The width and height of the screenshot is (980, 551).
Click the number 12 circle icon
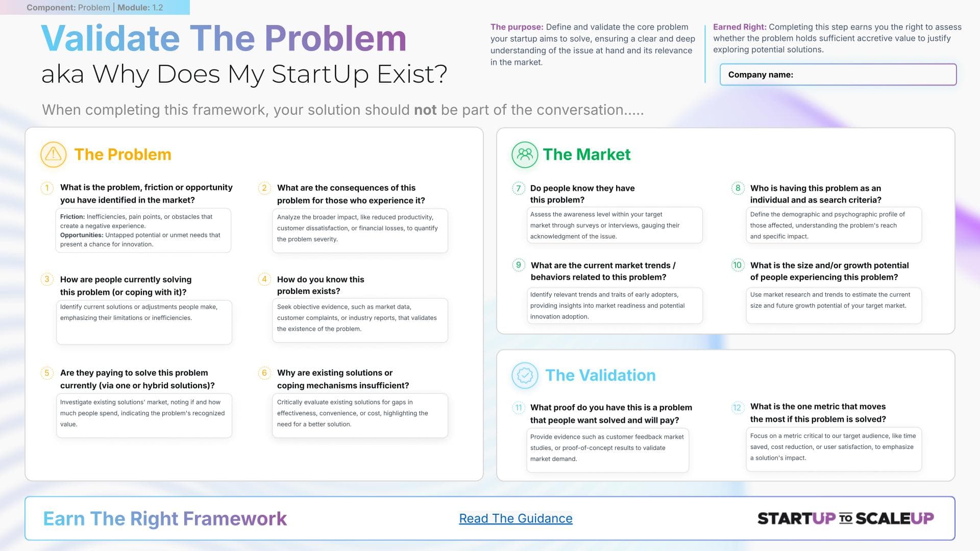[737, 407]
